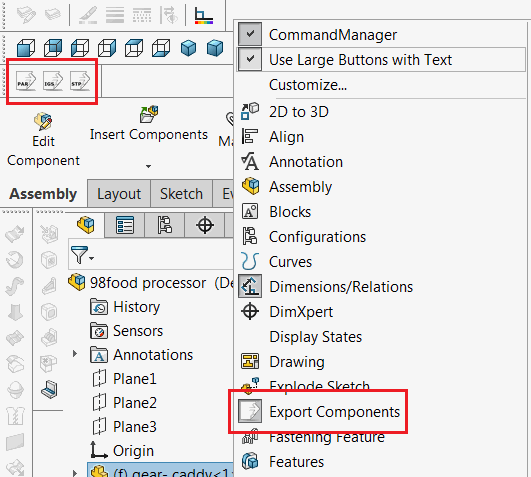
Task: Click the rainbow-colored axis icon
Action: coord(204,16)
